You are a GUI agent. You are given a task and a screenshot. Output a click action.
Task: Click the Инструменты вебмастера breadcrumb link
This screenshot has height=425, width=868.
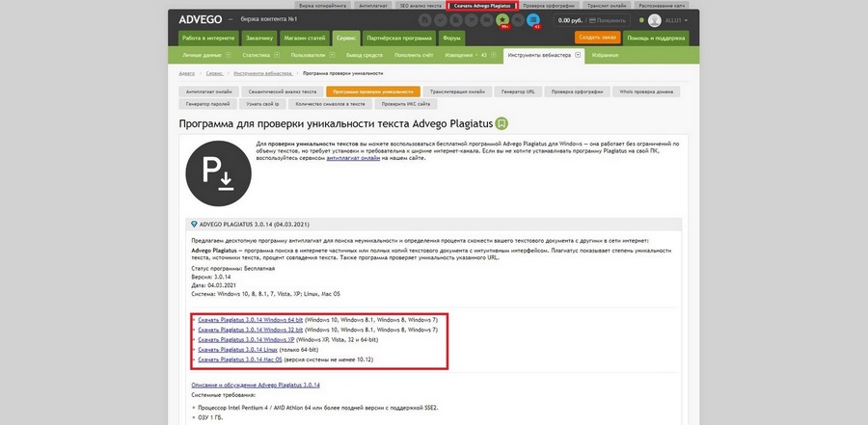coord(262,73)
